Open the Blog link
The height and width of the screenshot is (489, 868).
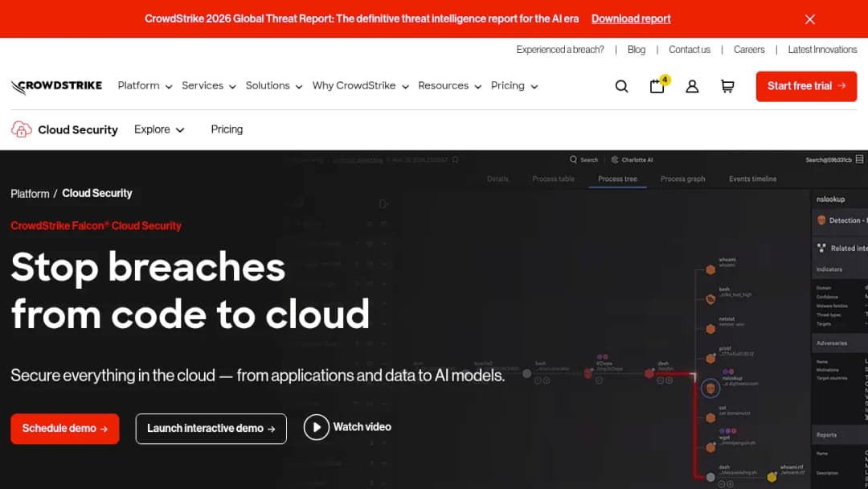pyautogui.click(x=636, y=50)
